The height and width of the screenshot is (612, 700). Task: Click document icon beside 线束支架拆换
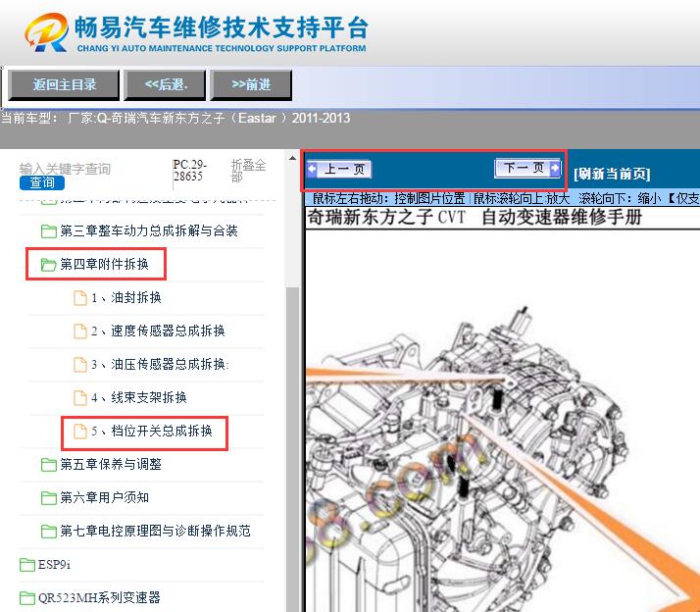[80, 397]
